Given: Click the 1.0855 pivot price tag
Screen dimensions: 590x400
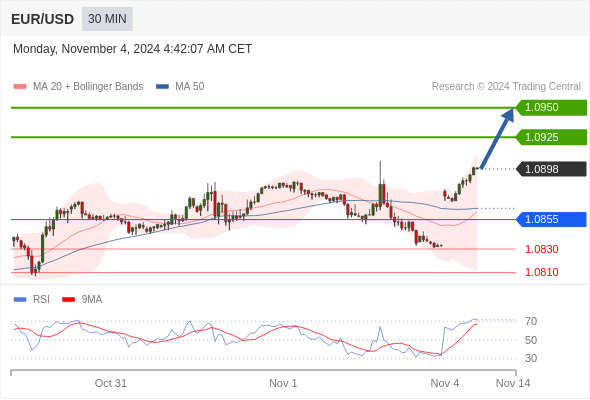Looking at the screenshot, I should tap(551, 219).
